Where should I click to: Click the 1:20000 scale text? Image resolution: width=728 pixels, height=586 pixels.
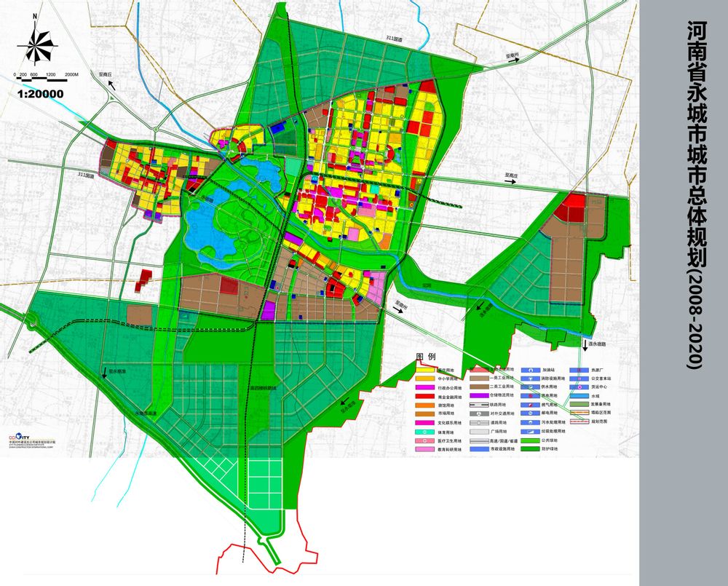coord(41,94)
